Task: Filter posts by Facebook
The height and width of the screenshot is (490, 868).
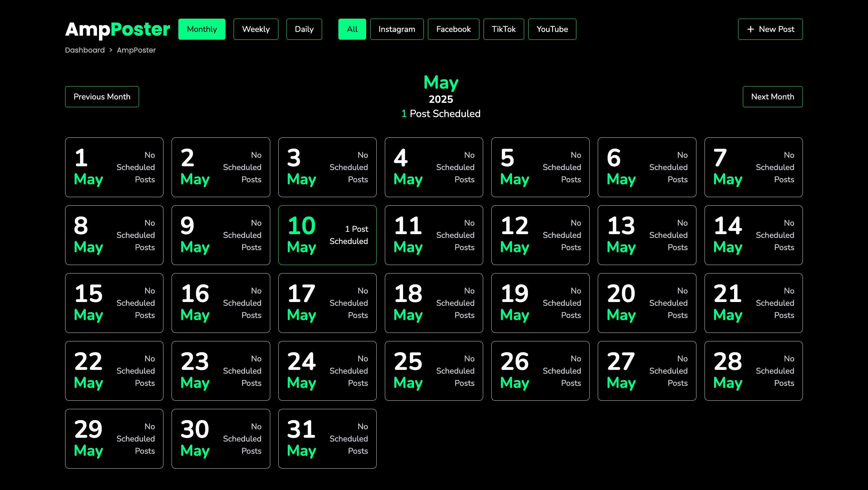Action: pos(453,29)
